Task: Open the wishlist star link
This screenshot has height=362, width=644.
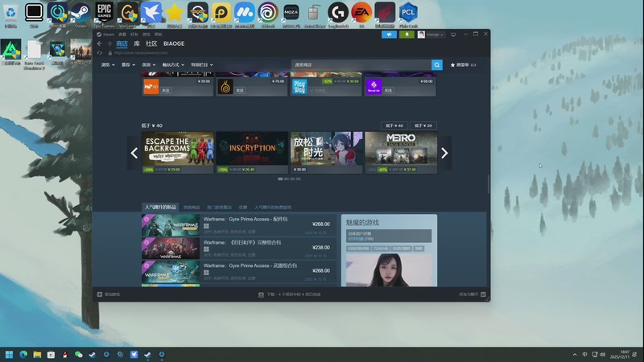Action: tap(464, 65)
